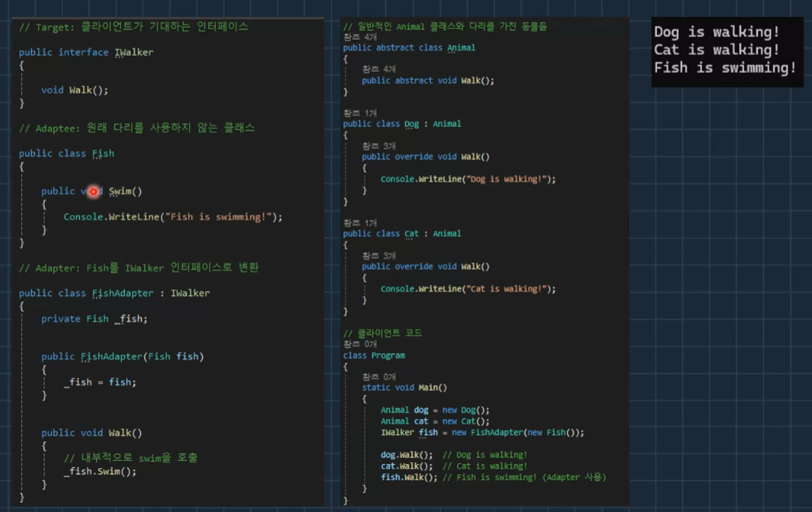812x512 pixels.
Task: Click the "// Adapter: Fish를 IWalker 인터페이스로 변환" comment
Action: pos(139,268)
